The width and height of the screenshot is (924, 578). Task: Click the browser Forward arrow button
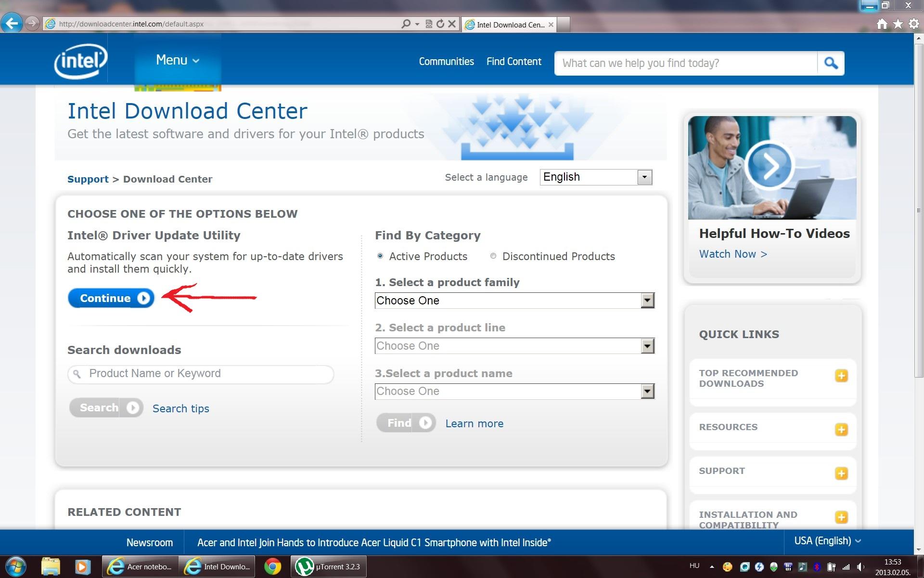(32, 23)
